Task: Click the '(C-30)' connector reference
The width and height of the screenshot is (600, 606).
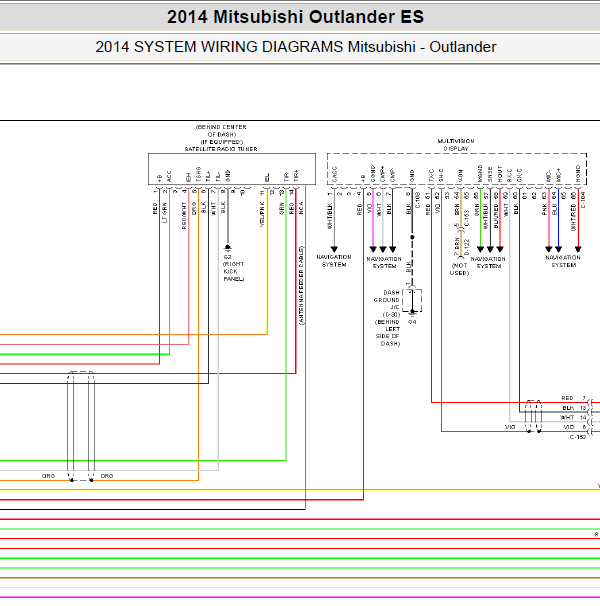Action: [391, 315]
